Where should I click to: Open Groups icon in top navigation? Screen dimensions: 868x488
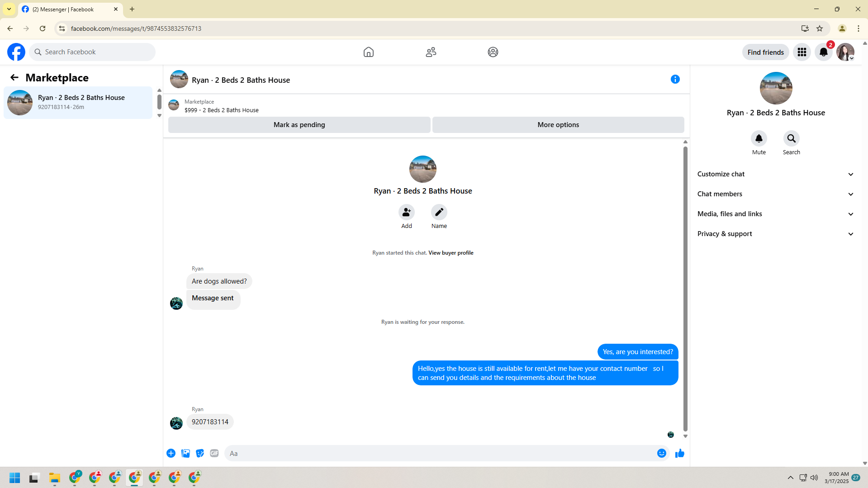[x=493, y=52]
